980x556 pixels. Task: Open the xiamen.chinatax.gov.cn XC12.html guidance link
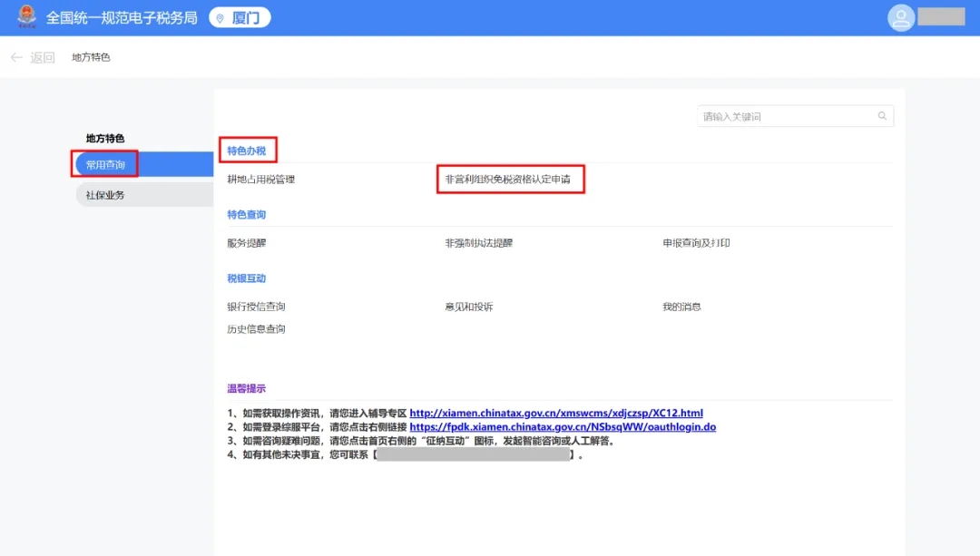[x=556, y=413]
